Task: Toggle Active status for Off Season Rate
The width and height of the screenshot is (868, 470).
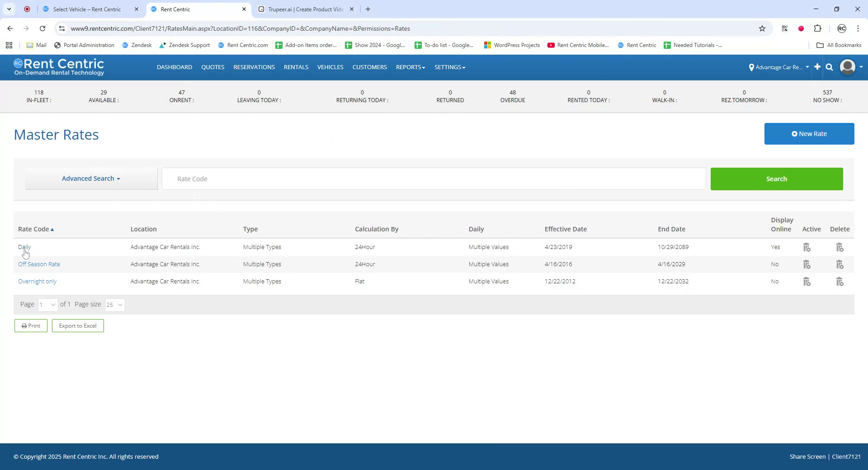Action: click(x=807, y=264)
